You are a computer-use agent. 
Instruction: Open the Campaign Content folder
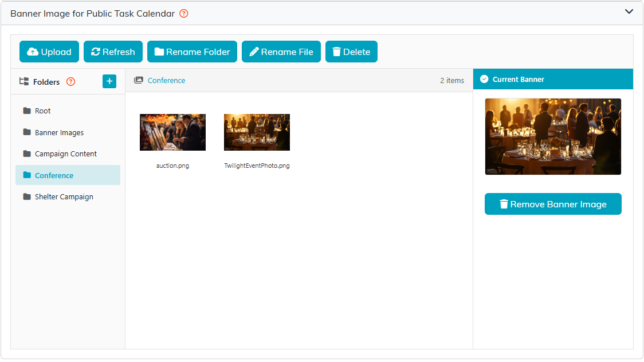click(x=68, y=154)
